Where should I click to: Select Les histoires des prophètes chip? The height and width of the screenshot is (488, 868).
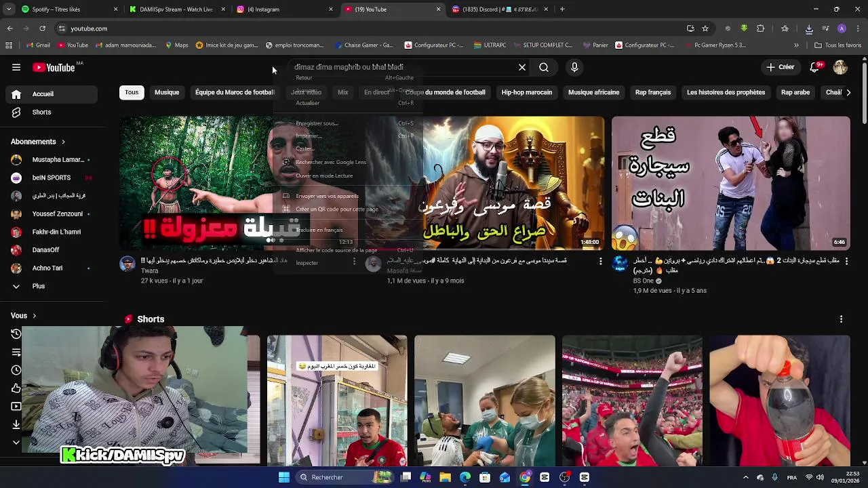[726, 92]
